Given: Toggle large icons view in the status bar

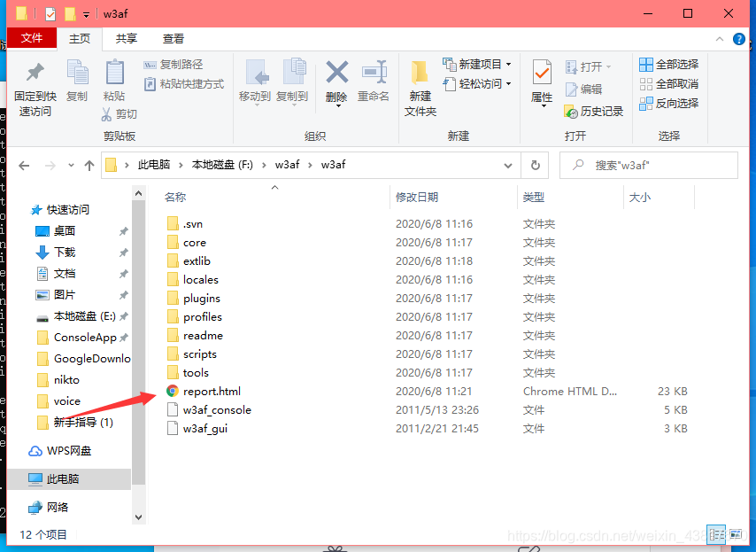Looking at the screenshot, I should click(737, 534).
